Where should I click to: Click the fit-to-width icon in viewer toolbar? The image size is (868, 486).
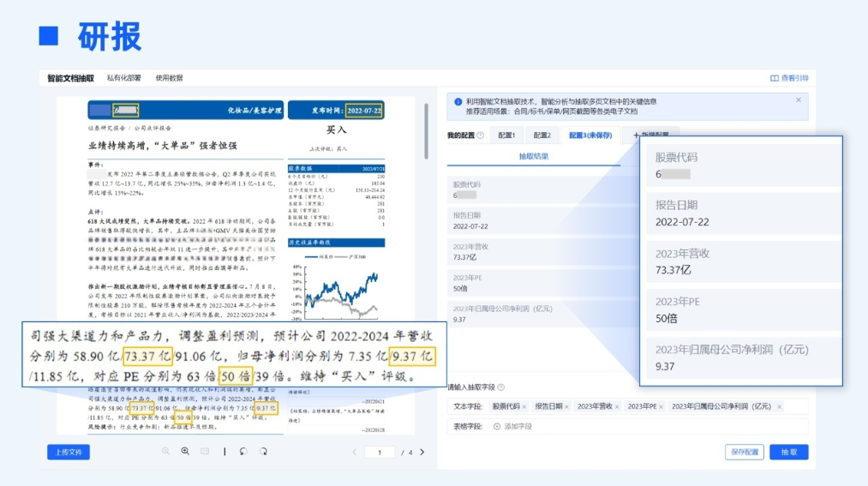[x=205, y=452]
